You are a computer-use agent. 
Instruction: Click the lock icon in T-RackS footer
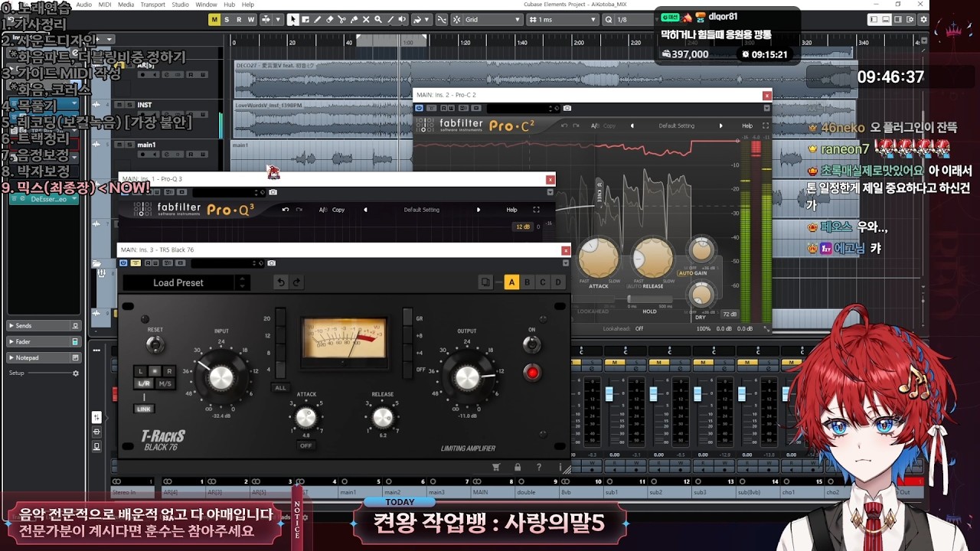tap(518, 467)
